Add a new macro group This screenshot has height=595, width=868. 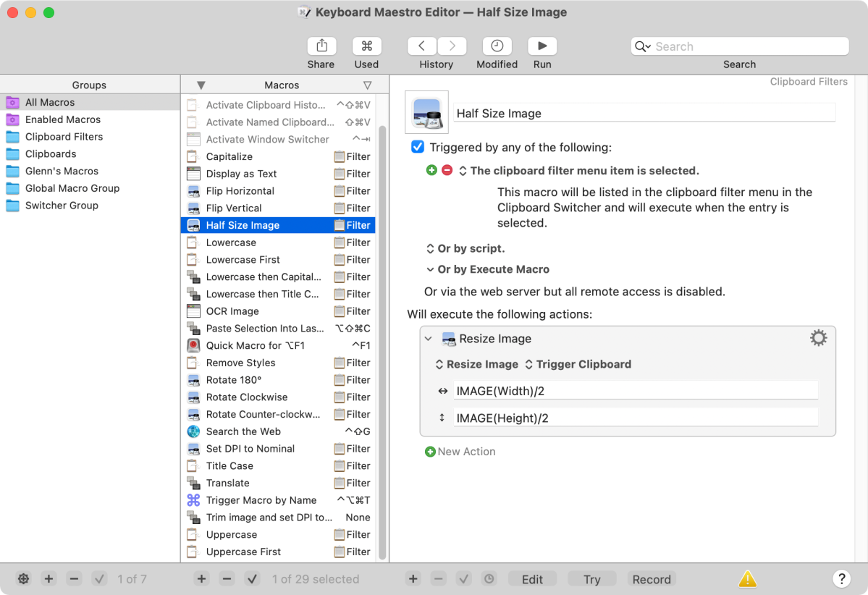(x=49, y=579)
